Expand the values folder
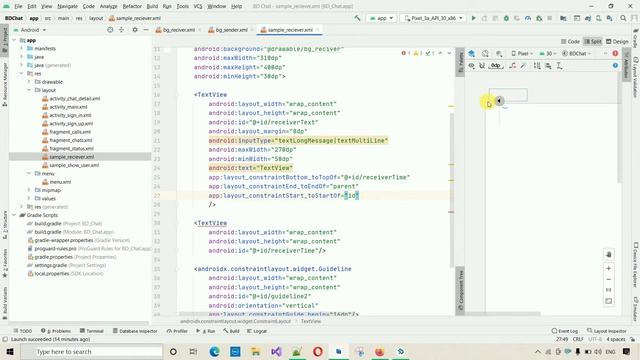640x360 pixels. click(x=29, y=198)
